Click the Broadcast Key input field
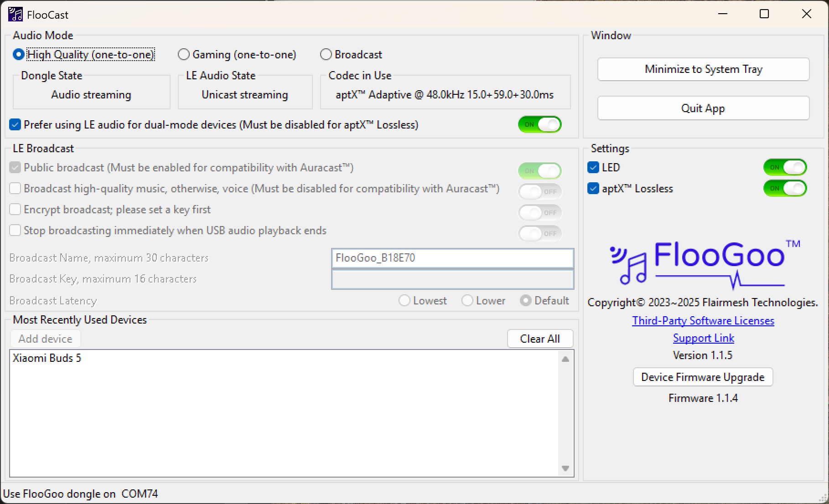This screenshot has height=504, width=829. (x=452, y=279)
